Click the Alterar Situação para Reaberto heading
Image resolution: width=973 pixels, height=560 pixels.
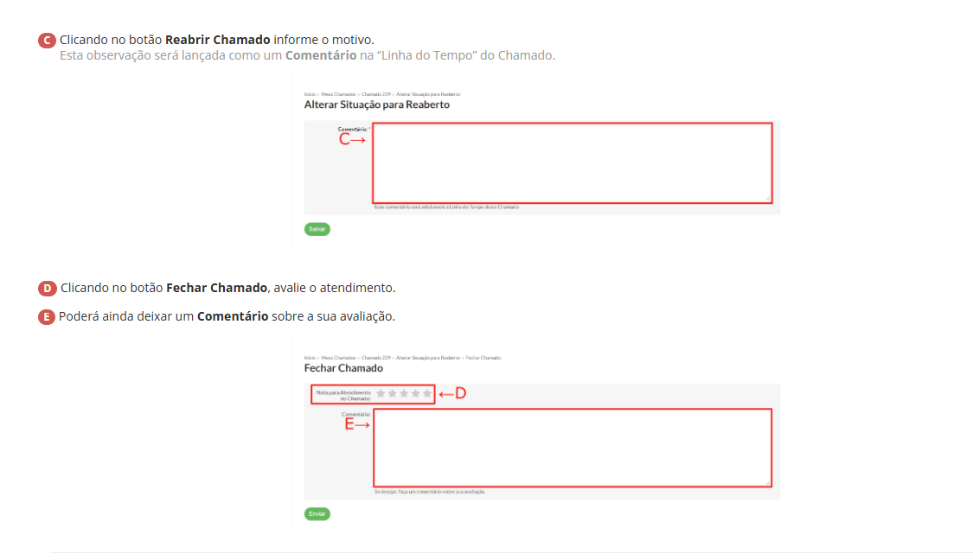coord(376,105)
